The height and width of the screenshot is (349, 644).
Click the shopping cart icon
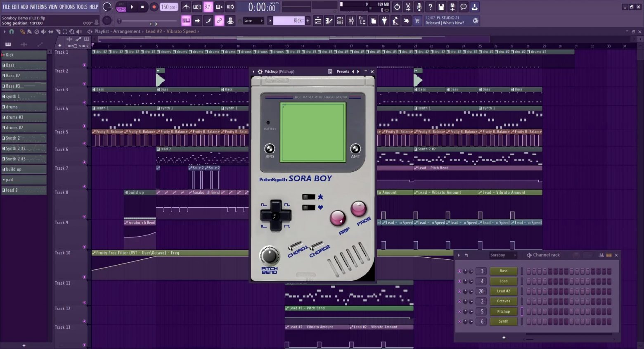[417, 21]
